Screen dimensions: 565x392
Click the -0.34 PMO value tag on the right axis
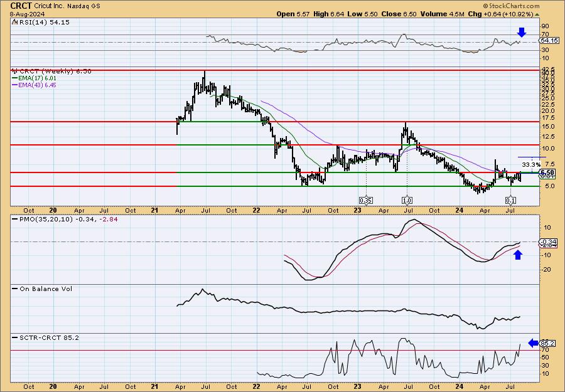click(549, 242)
